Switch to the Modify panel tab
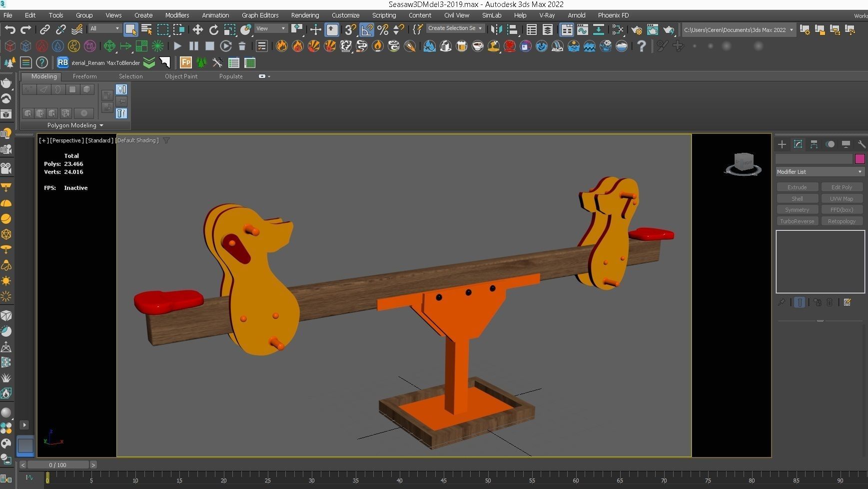The width and height of the screenshot is (868, 489). pyautogui.click(x=798, y=144)
